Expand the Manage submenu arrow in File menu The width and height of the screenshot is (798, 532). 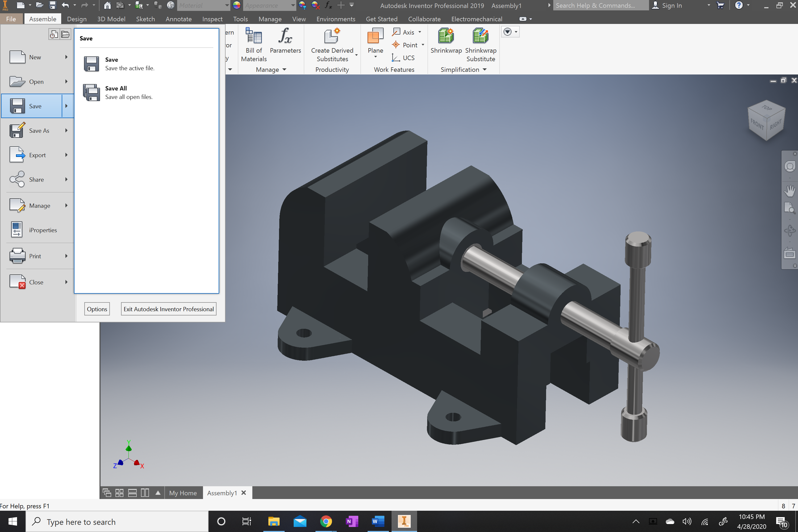click(66, 205)
